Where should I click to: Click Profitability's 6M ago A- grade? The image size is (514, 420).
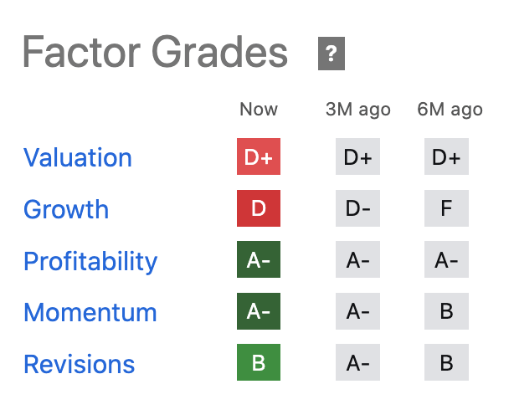coord(446,261)
